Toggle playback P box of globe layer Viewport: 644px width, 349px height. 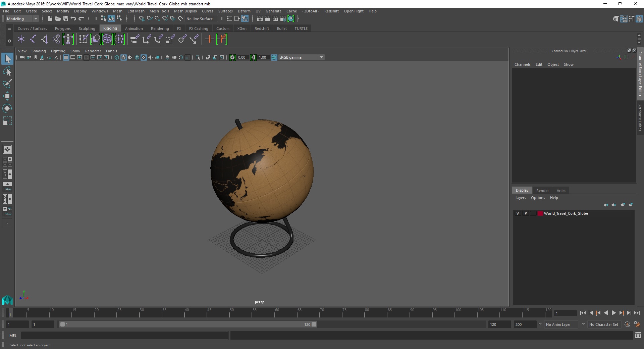(x=526, y=213)
